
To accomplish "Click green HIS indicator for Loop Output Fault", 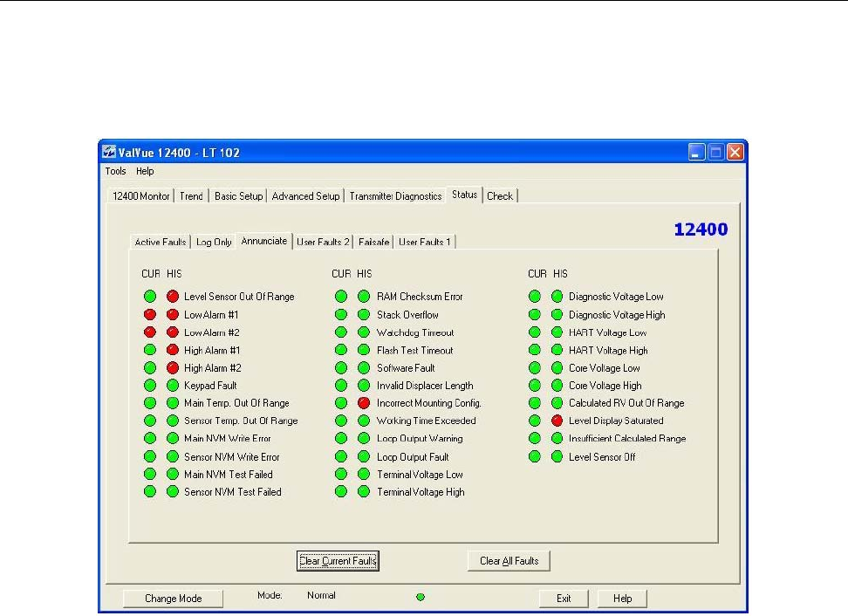I will [x=364, y=456].
